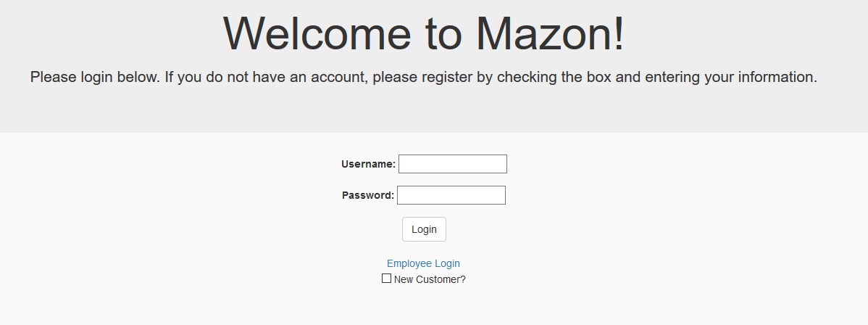Click inside the Password input box
Viewport: 868px width, 325px height.
[451, 194]
